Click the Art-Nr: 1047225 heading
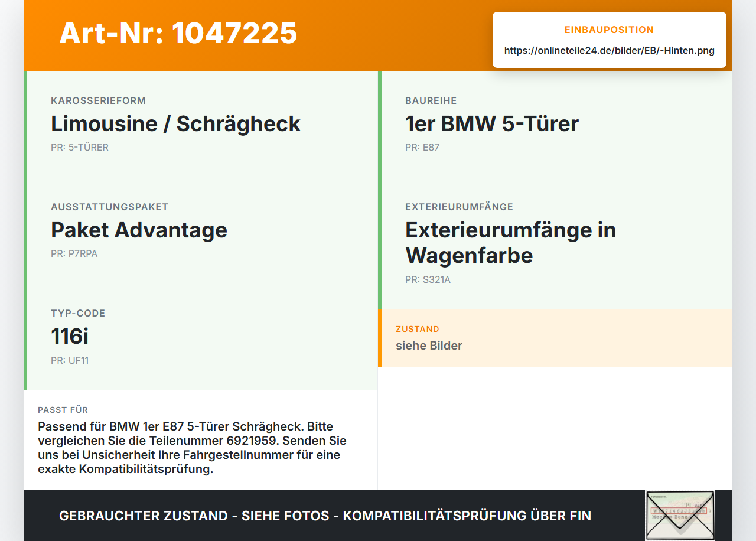This screenshot has height=541, width=756. click(x=178, y=33)
